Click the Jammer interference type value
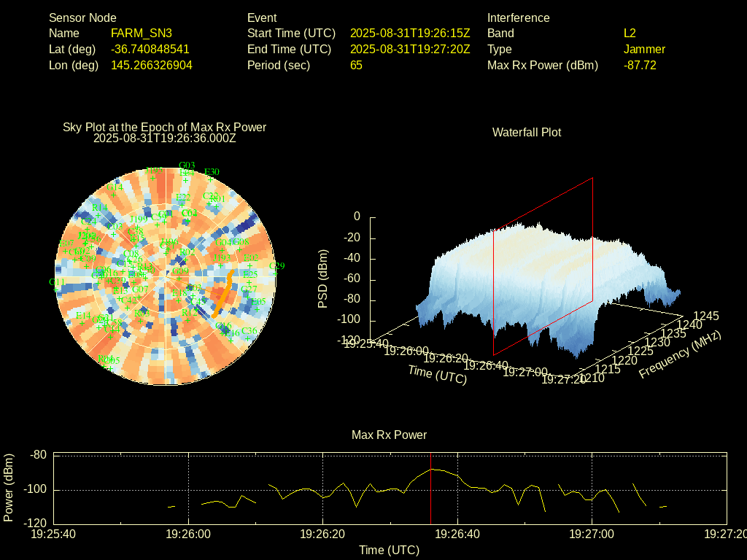The height and width of the screenshot is (560, 747). point(644,50)
